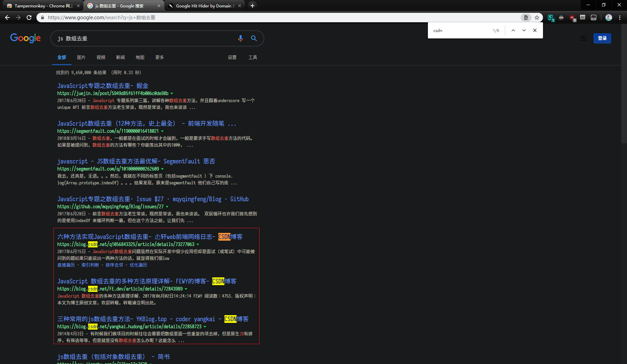Start voice search with the microphone icon
Viewport: 627px width, 364px height.
pos(240,38)
